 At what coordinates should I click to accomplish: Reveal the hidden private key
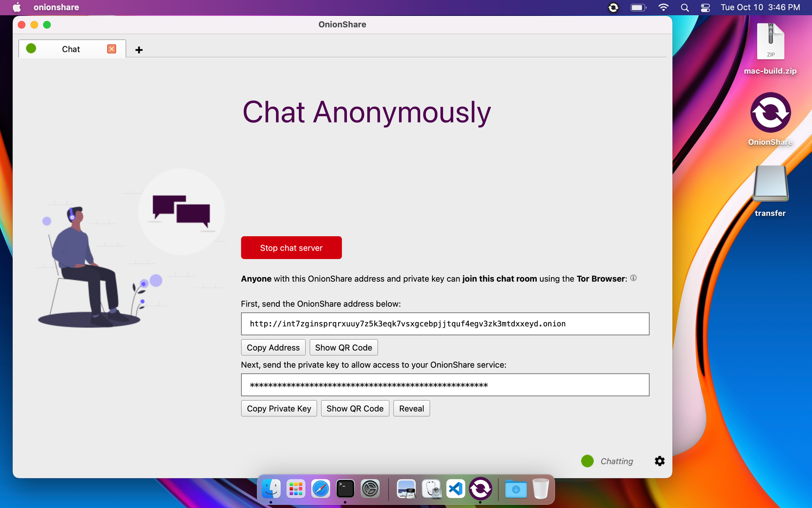411,408
